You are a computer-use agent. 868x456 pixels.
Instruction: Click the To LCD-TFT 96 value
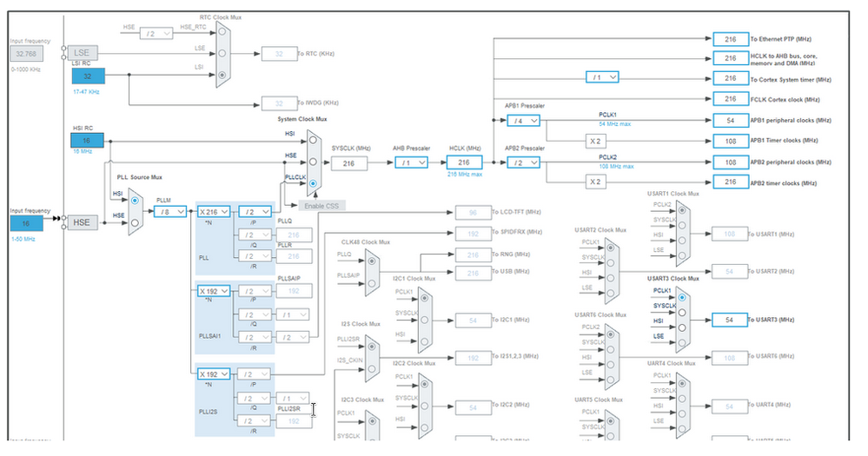(x=473, y=213)
